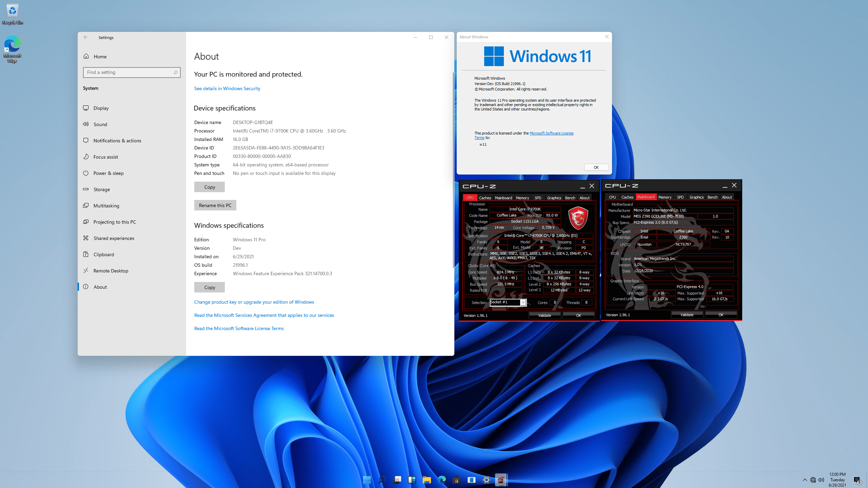Viewport: 868px width, 488px height.
Task: Launch CPU-Z from the taskbar
Action: point(501,480)
